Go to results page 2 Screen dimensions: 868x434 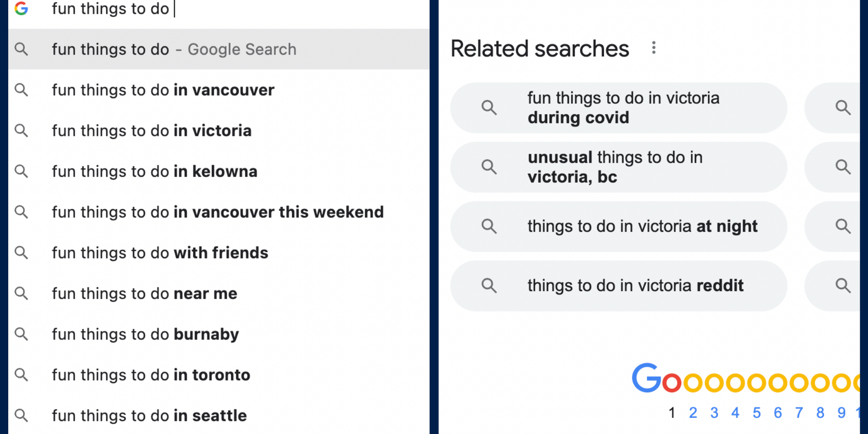[693, 413]
